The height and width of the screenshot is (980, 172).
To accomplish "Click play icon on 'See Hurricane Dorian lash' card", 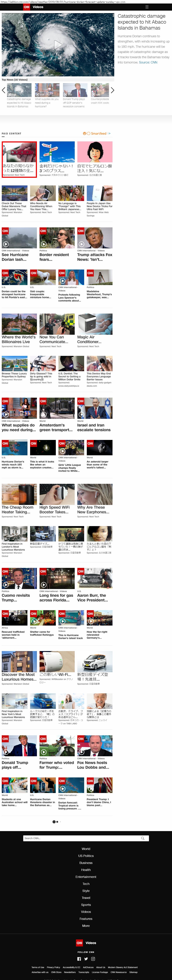I will point(6,244).
